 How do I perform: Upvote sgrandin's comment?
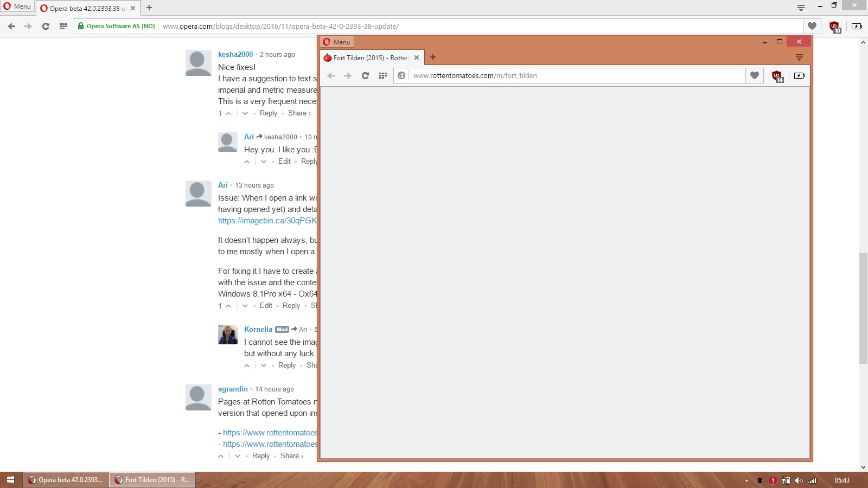(x=221, y=456)
